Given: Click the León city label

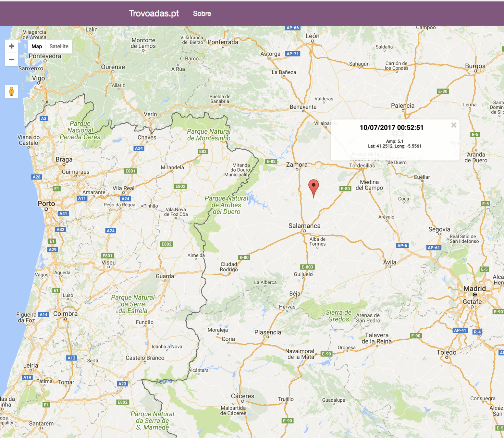Looking at the screenshot, I should click(313, 36).
